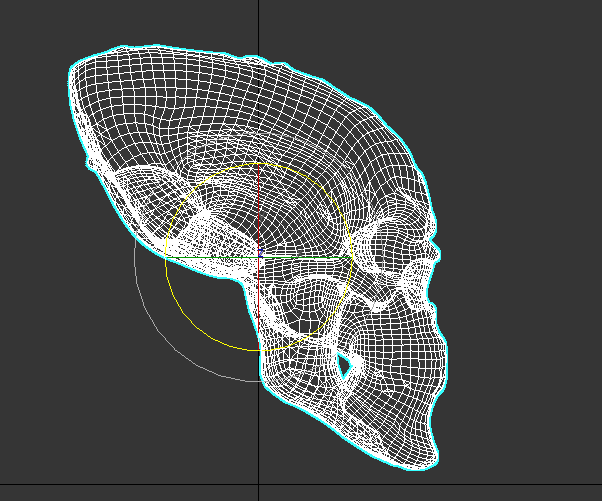
Task: Click the blue Z axis label at the gizmo center
Action: tap(261, 253)
